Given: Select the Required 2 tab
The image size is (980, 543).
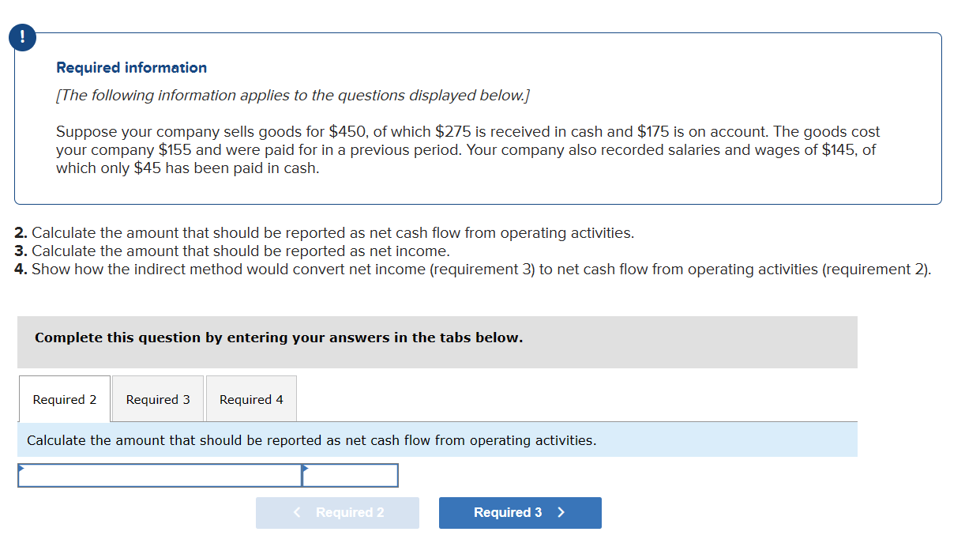Looking at the screenshot, I should tap(64, 399).
